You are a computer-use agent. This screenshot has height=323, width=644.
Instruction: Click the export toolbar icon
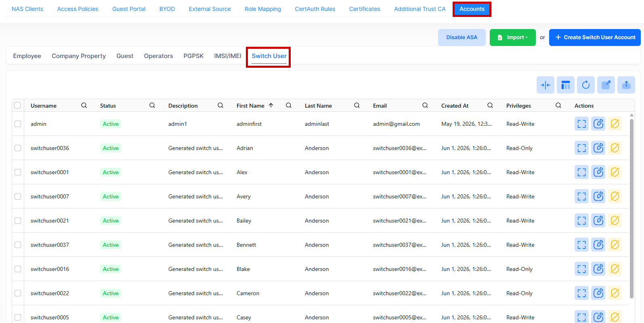tap(606, 85)
